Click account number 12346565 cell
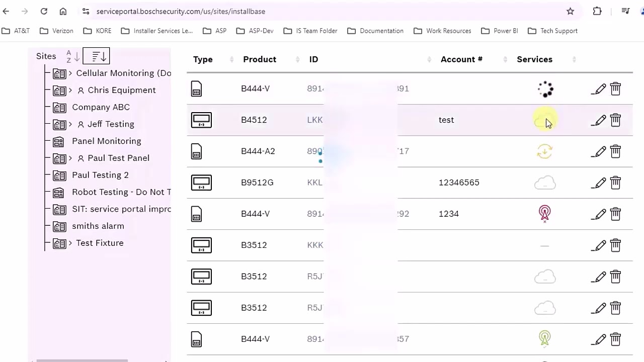 459,183
